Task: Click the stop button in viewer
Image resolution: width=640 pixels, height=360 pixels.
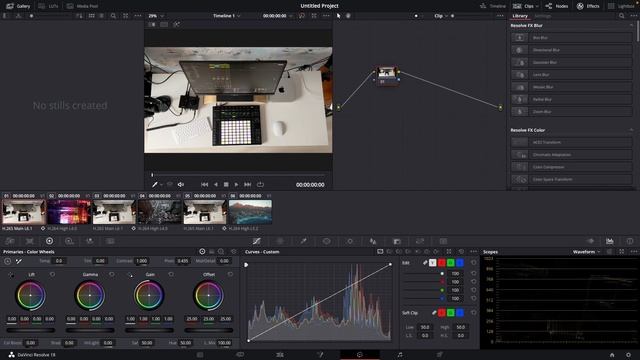Action: point(226,184)
